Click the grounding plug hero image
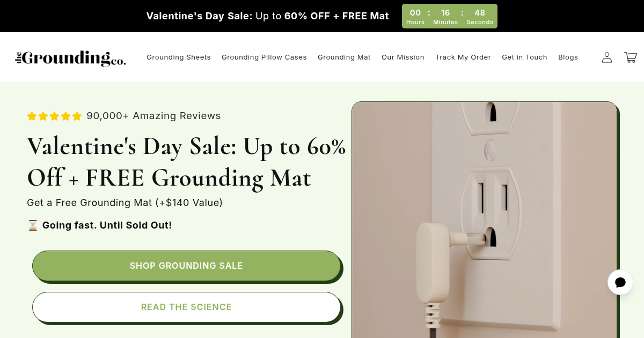 [x=484, y=220]
